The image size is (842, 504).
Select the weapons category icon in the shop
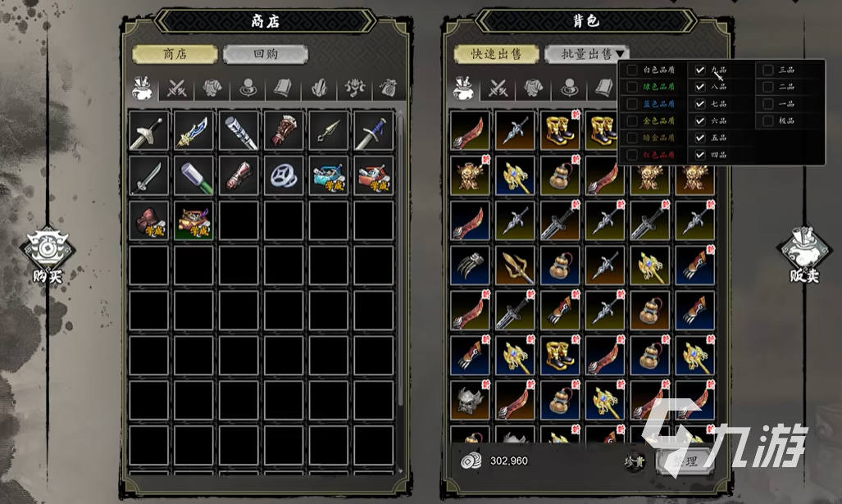[176, 88]
